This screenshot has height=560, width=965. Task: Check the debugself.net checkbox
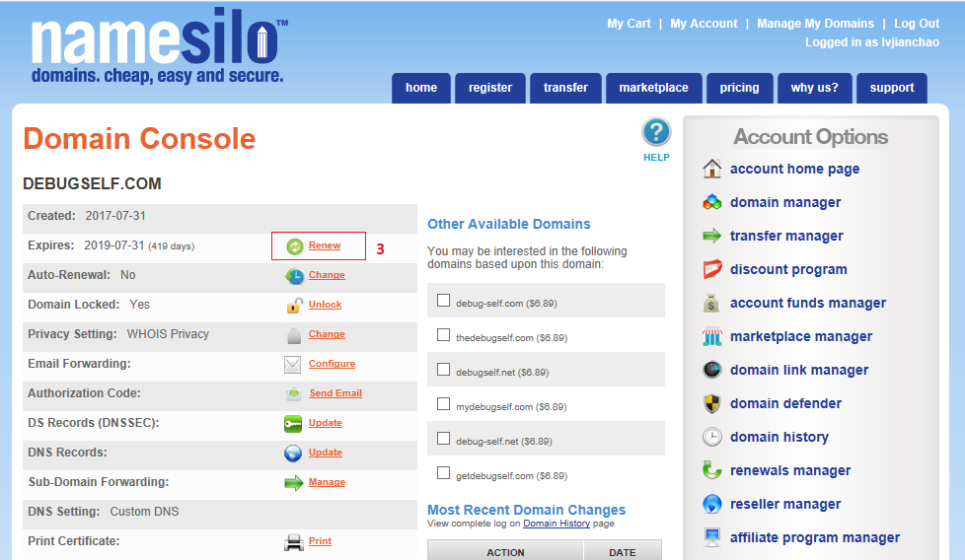(443, 370)
